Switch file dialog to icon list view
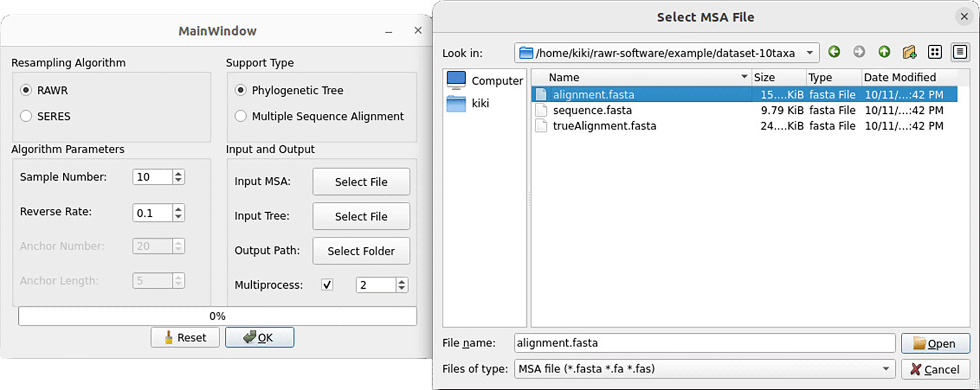This screenshot has width=980, height=390. click(935, 53)
